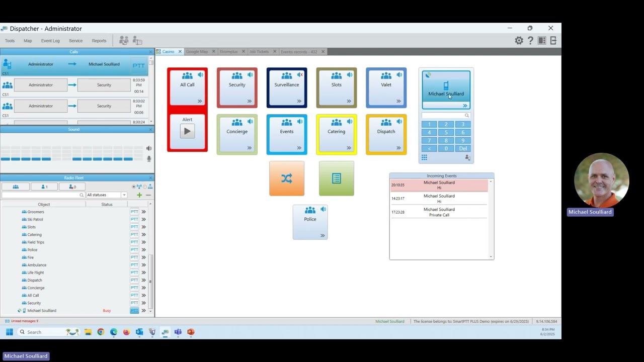Click the groups filter button in Radio Fleet
644x362 pixels.
click(16, 187)
